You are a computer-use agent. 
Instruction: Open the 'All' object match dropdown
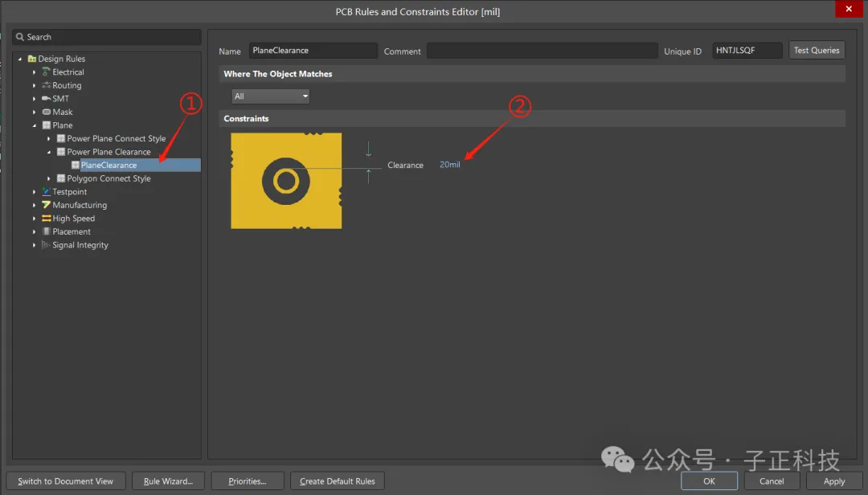270,96
